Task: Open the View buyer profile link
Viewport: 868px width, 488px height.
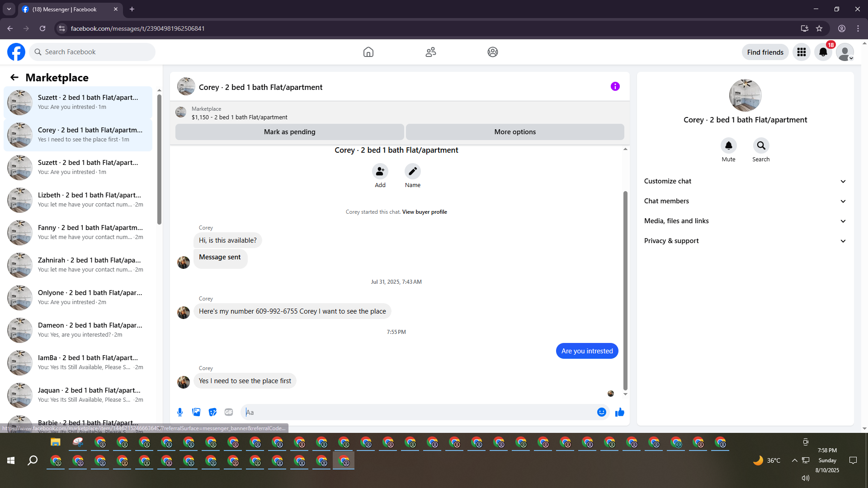Action: (424, 212)
